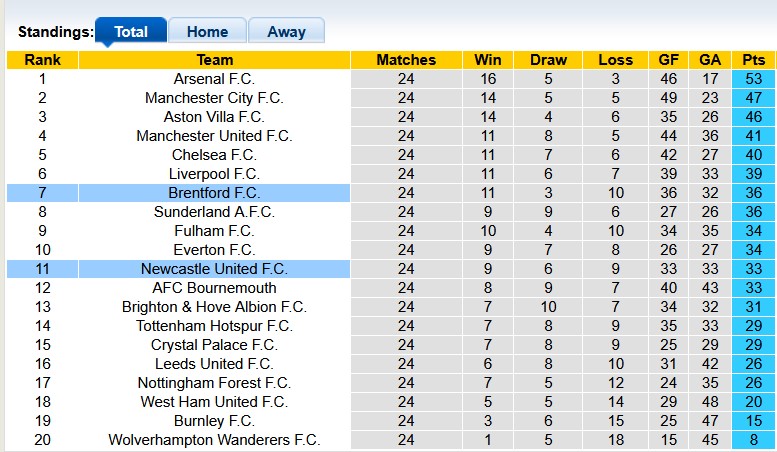This screenshot has width=777, height=452.
Task: Open the Home standings tab
Action: pos(207,31)
